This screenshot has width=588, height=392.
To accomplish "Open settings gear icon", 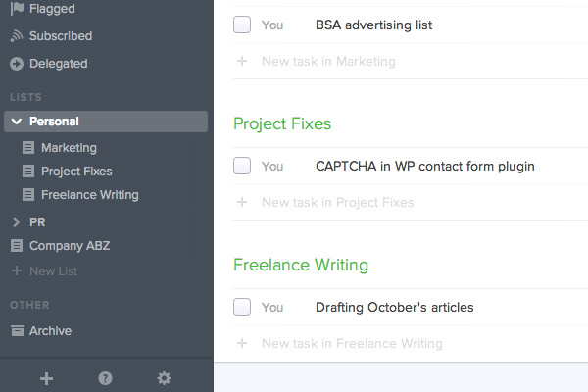I will pos(164,378).
